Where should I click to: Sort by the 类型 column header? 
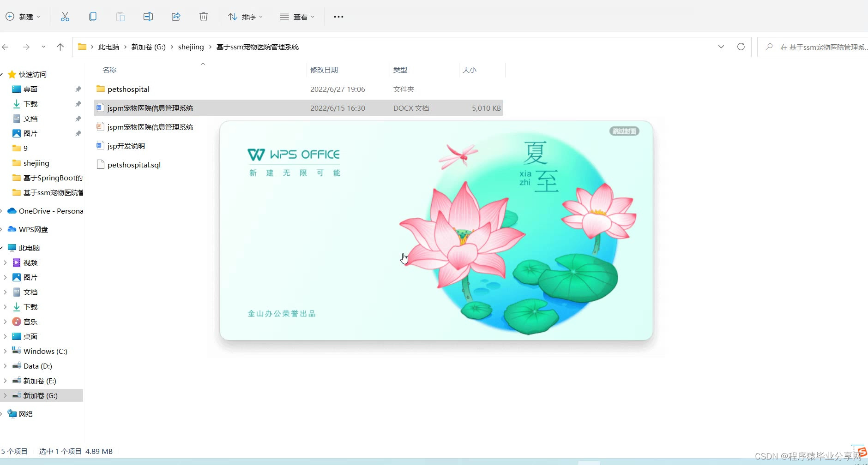click(x=400, y=70)
